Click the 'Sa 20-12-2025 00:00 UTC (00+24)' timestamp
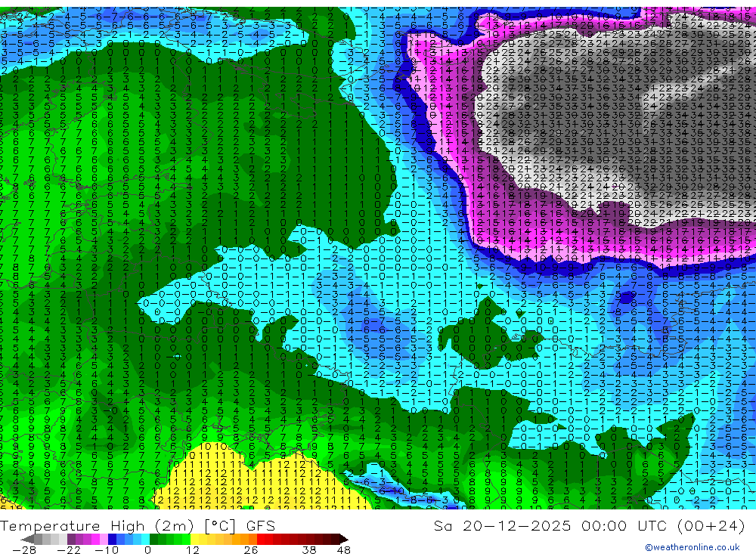 point(589,525)
